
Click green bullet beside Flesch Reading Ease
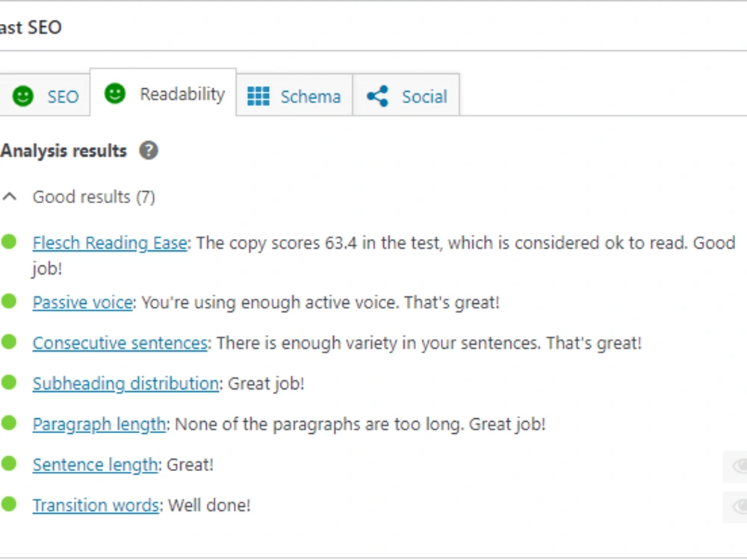tap(8, 242)
